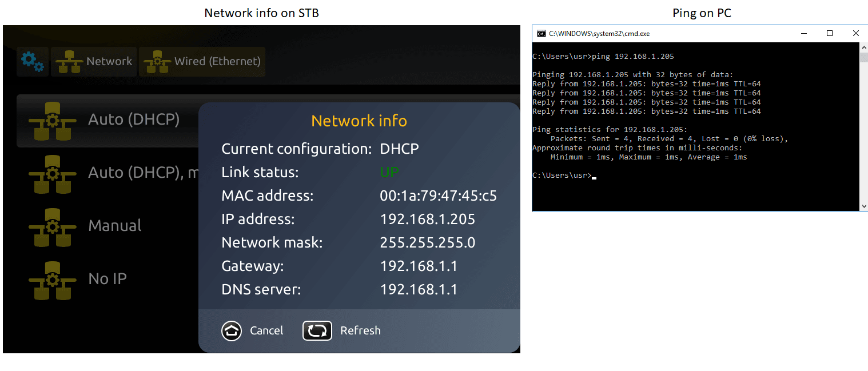This screenshot has height=371, width=868.
Task: Choose the No IP option
Action: click(107, 279)
